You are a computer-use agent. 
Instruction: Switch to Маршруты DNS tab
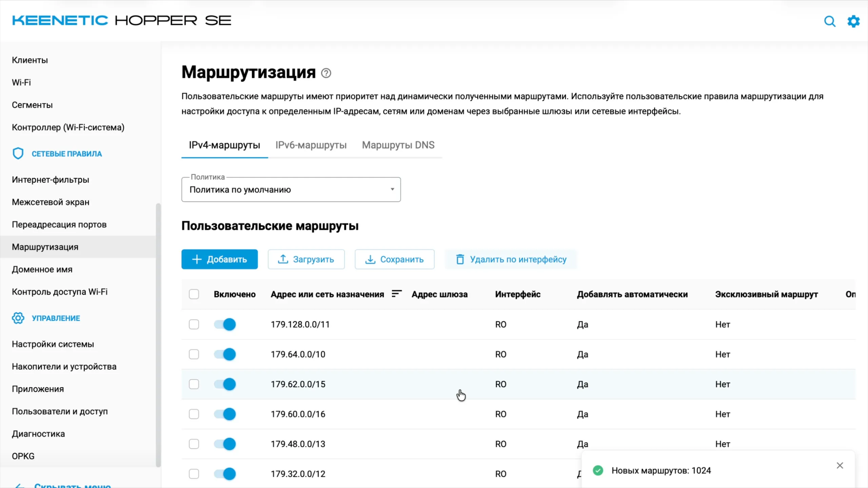click(398, 145)
